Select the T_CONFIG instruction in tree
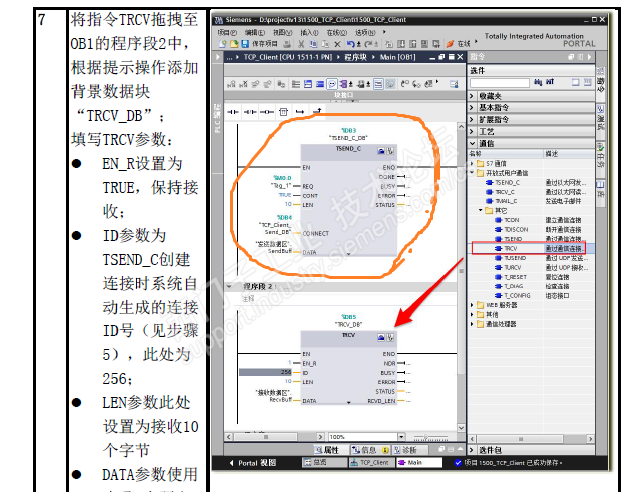 (517, 295)
